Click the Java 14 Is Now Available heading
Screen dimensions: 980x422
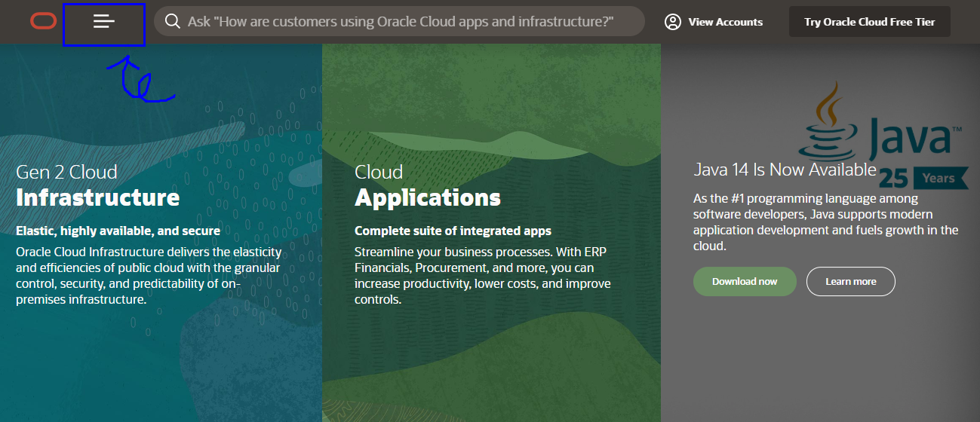click(x=785, y=170)
